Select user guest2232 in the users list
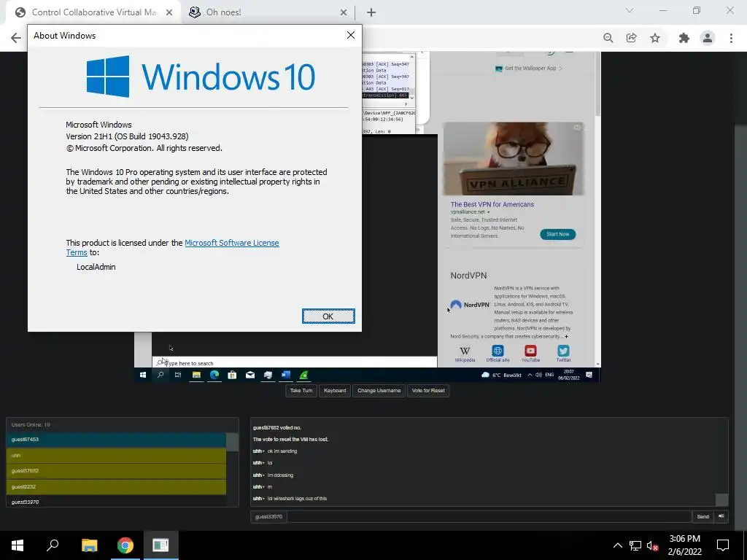 tap(116, 486)
